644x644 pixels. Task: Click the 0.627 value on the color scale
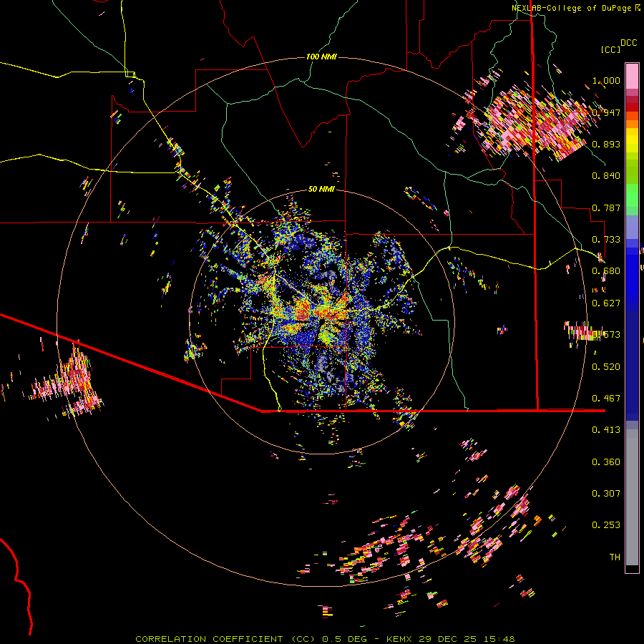click(x=606, y=303)
